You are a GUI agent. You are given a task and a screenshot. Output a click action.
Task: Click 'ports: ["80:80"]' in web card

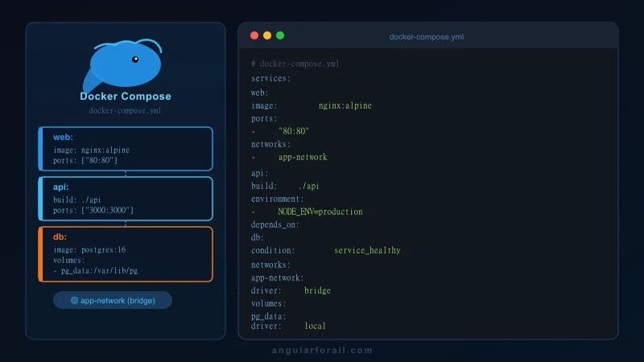(85, 160)
